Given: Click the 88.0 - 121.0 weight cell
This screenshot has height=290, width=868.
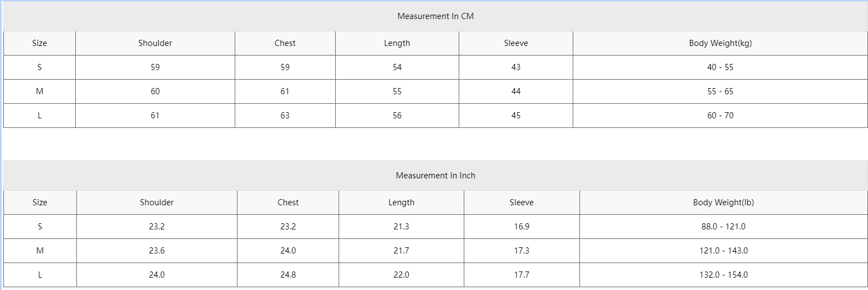Looking at the screenshot, I should pos(723,227).
